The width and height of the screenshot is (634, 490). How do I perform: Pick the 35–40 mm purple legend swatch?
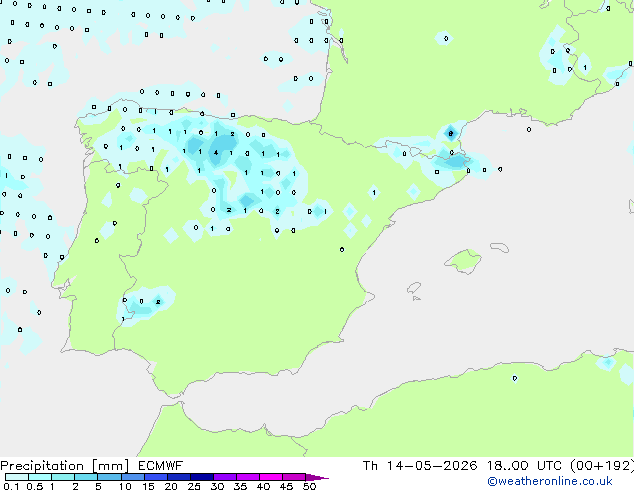point(248,477)
